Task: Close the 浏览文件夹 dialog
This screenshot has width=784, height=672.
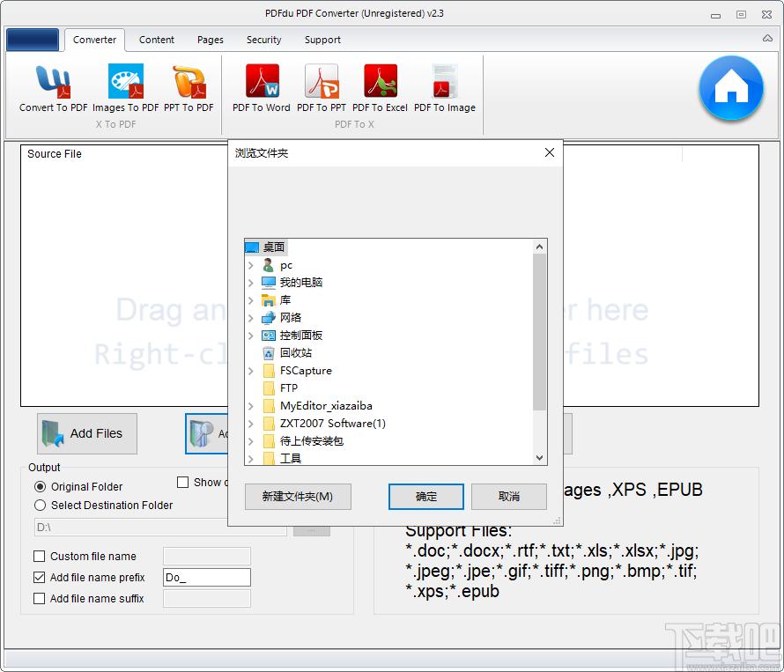Action: coord(550,152)
